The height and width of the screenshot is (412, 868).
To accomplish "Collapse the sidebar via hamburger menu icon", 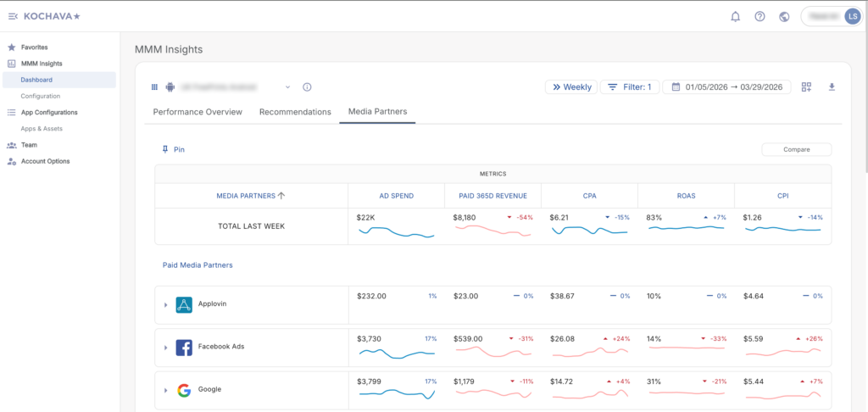I will pos(13,16).
